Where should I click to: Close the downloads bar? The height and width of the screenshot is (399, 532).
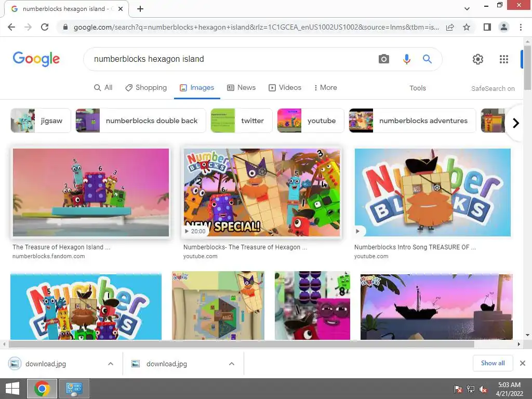523,363
